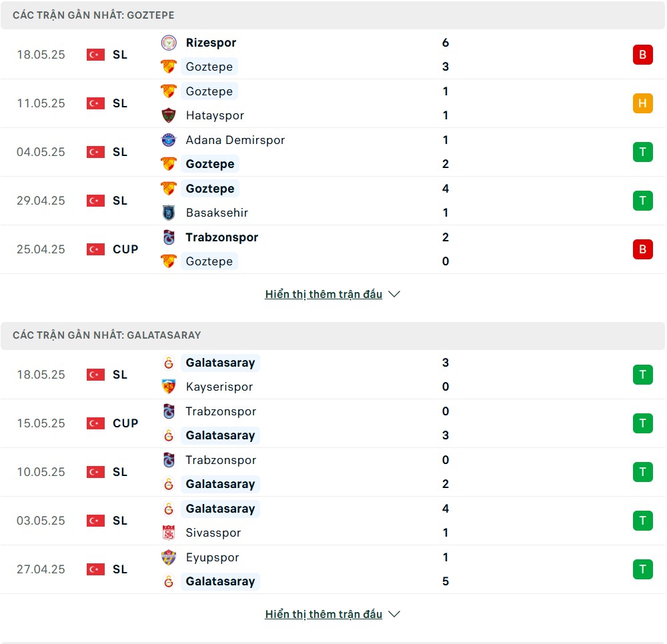Click chevron arrow beside Goztepe show more link

tap(394, 294)
